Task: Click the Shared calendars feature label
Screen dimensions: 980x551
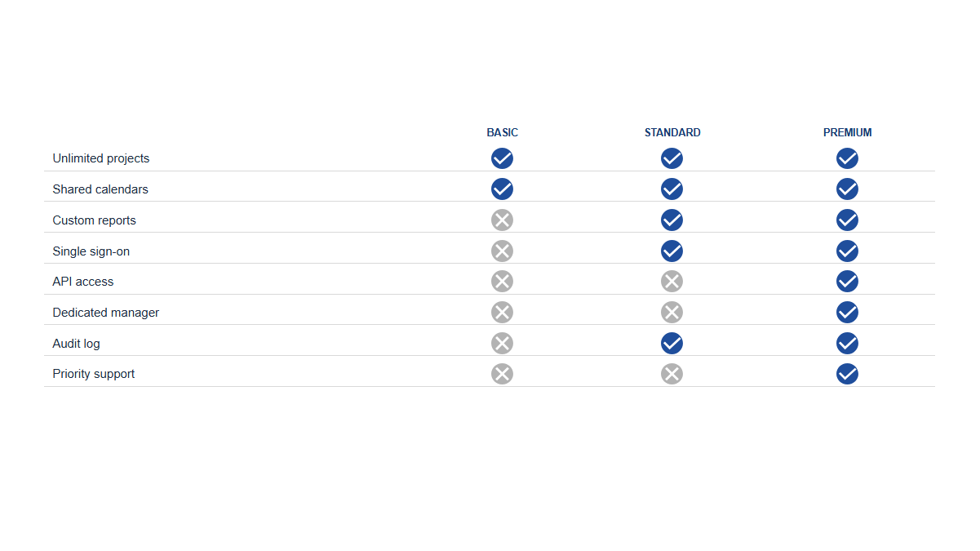Action: coord(100,189)
